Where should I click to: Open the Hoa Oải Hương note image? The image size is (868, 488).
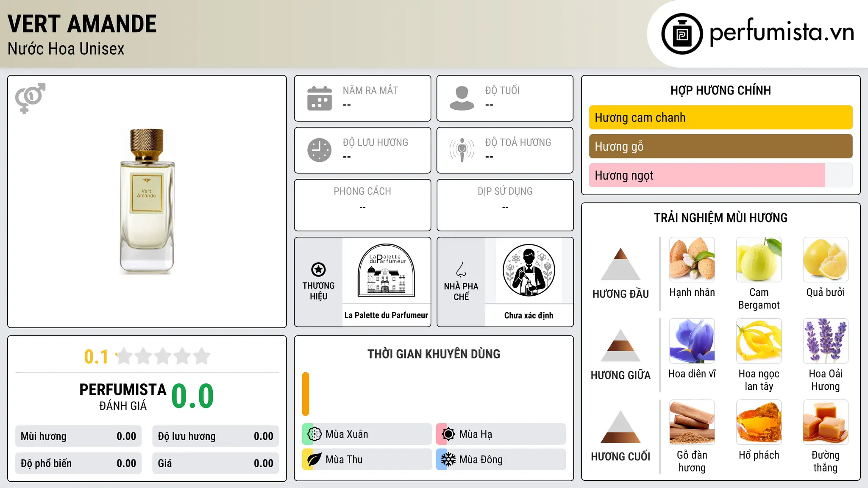(x=826, y=341)
